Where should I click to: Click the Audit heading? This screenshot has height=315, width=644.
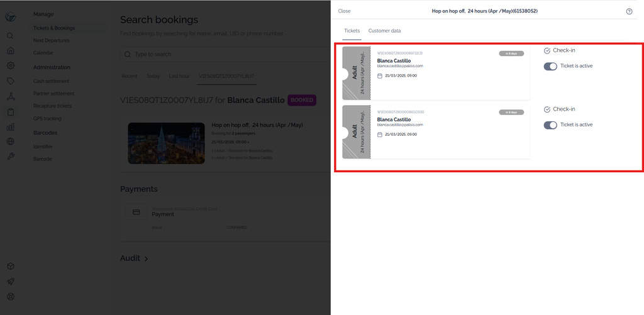tap(130, 258)
